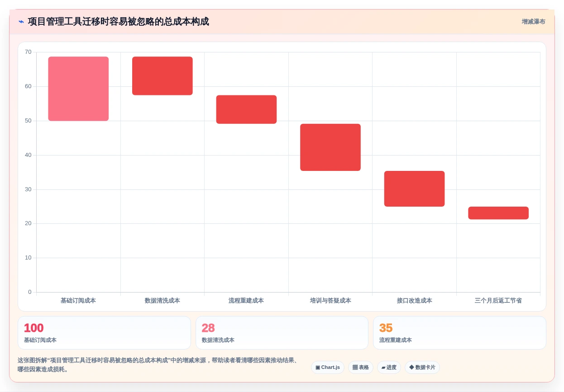Click the 培训与答疑成本 x-axis label
Image resolution: width=564 pixels, height=392 pixels.
click(x=330, y=300)
